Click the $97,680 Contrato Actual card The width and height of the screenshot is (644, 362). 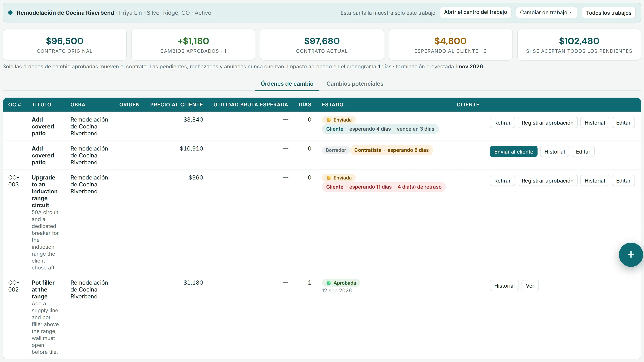[x=322, y=45]
